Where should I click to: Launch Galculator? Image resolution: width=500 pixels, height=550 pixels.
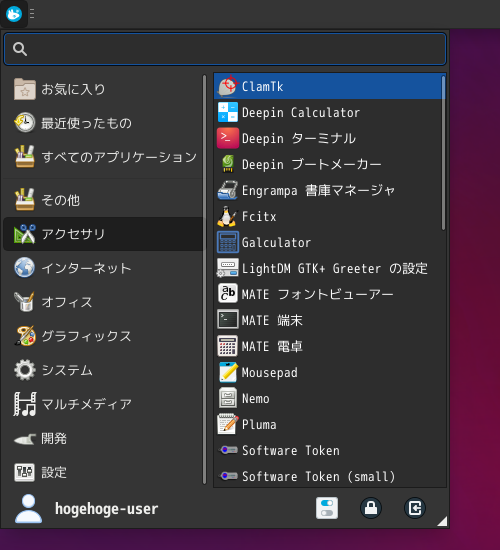point(329,242)
